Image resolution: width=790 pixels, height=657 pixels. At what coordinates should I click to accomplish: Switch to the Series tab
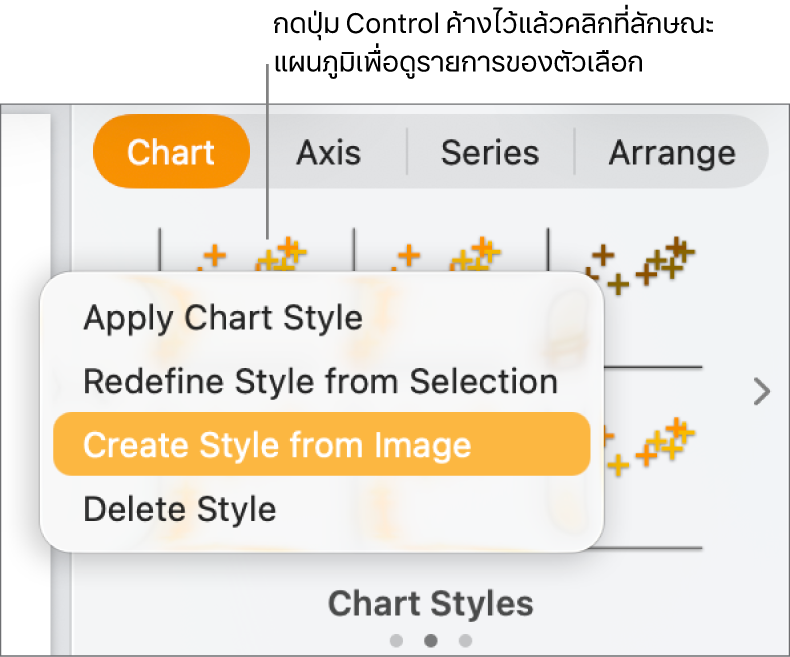[490, 152]
